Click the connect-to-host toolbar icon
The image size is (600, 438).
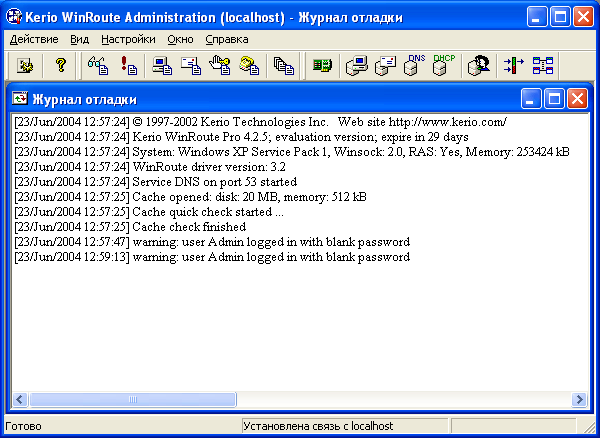click(25, 65)
